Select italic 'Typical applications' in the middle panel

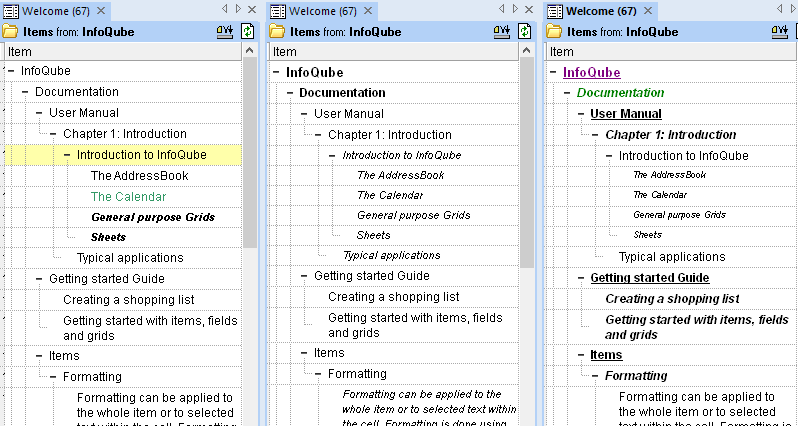(391, 255)
